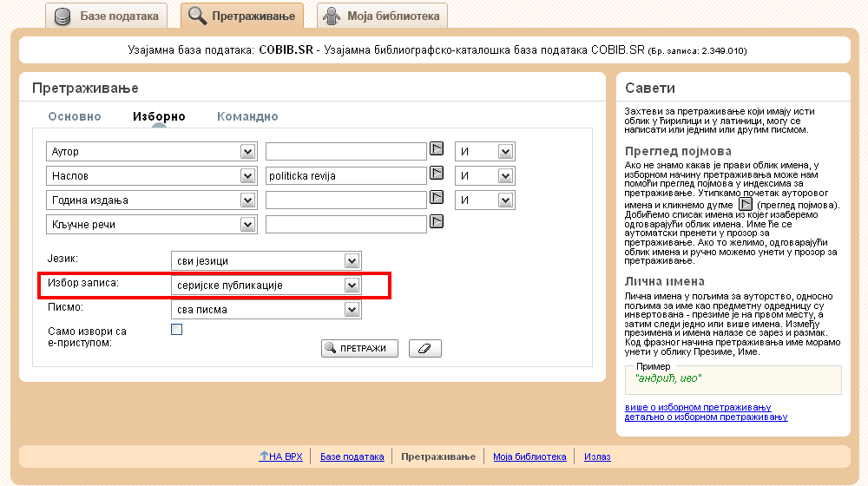Click the person icon in Моја библиотека tab
The image size is (868, 486).
(332, 16)
